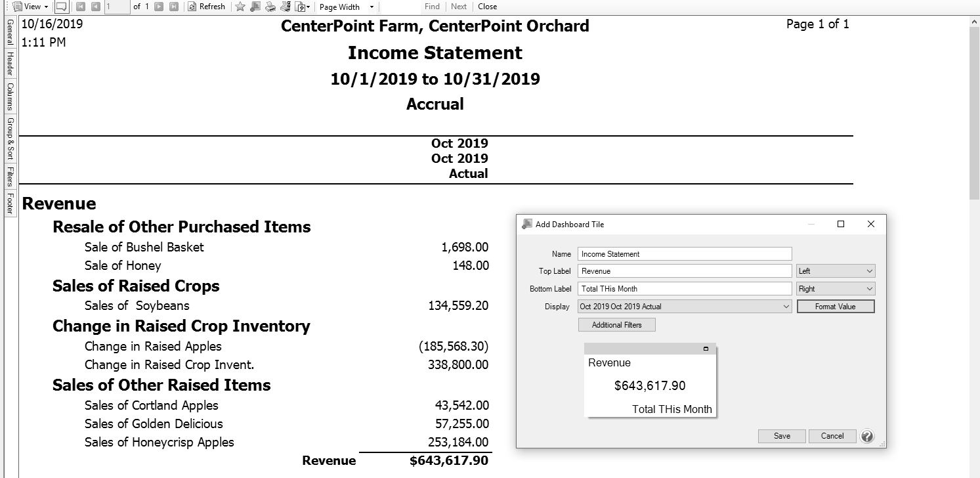
Task: Click the Refresh report button
Action: point(207,7)
